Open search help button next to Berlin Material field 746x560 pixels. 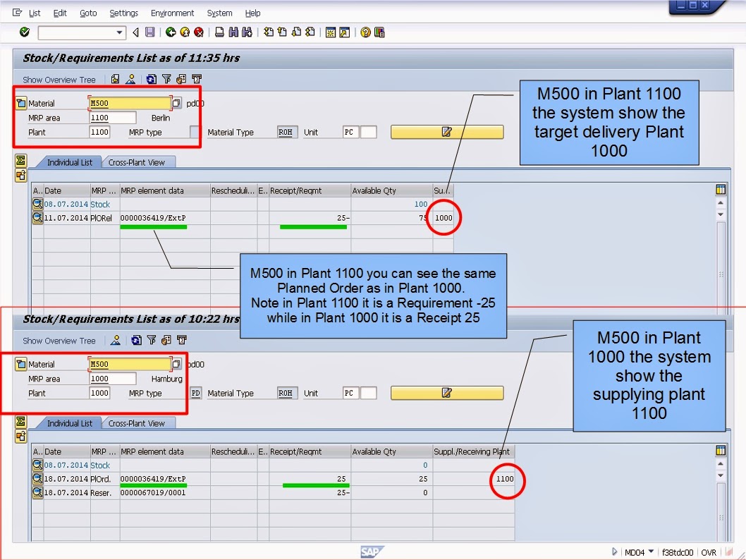[176, 103]
